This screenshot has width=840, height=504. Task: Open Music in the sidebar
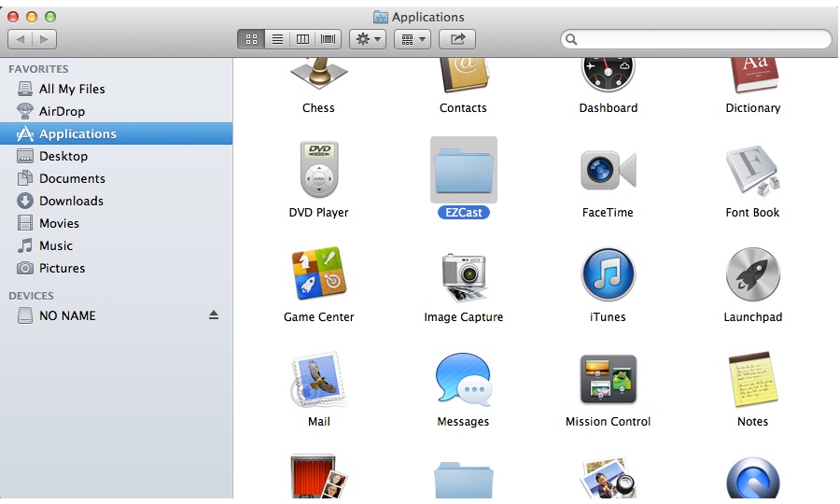coord(117,245)
